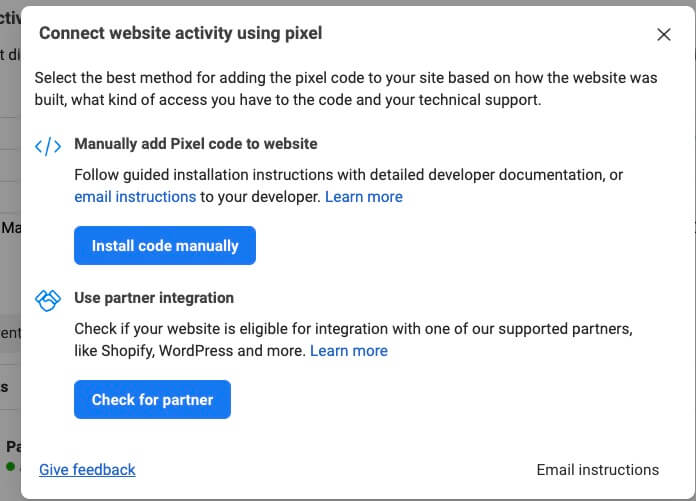
Task: Close the Connect website activity dialog
Action: coord(664,34)
